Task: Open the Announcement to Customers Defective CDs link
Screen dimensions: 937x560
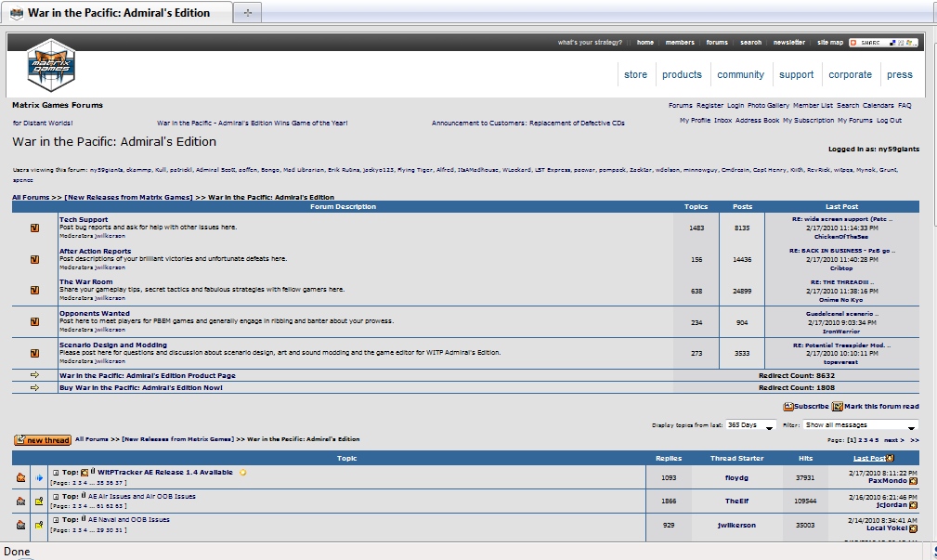Action: 527,124
